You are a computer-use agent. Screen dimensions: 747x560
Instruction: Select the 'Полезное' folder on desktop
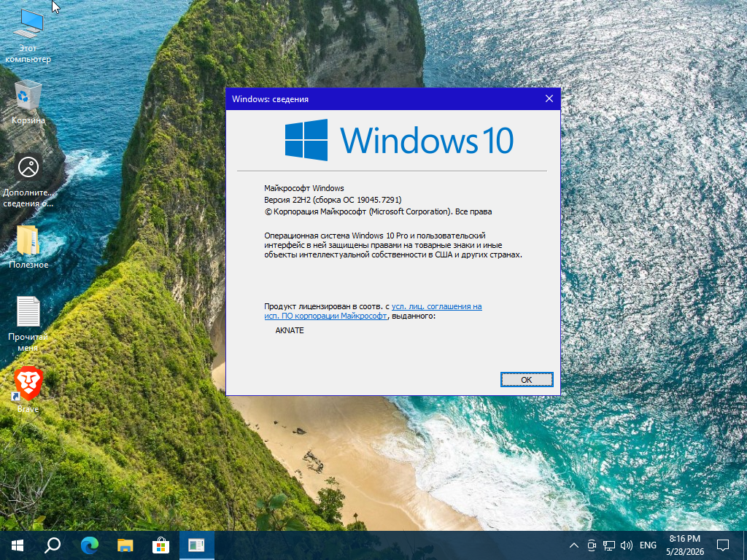[28, 246]
